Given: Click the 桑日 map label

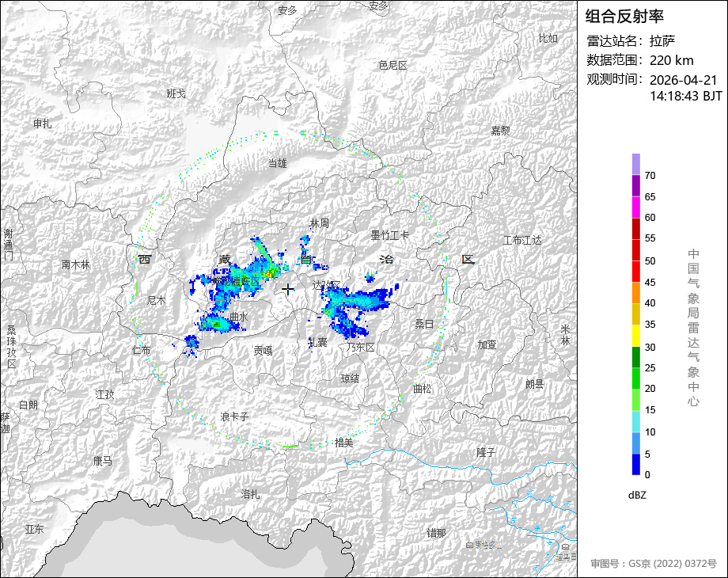Looking at the screenshot, I should tap(424, 324).
